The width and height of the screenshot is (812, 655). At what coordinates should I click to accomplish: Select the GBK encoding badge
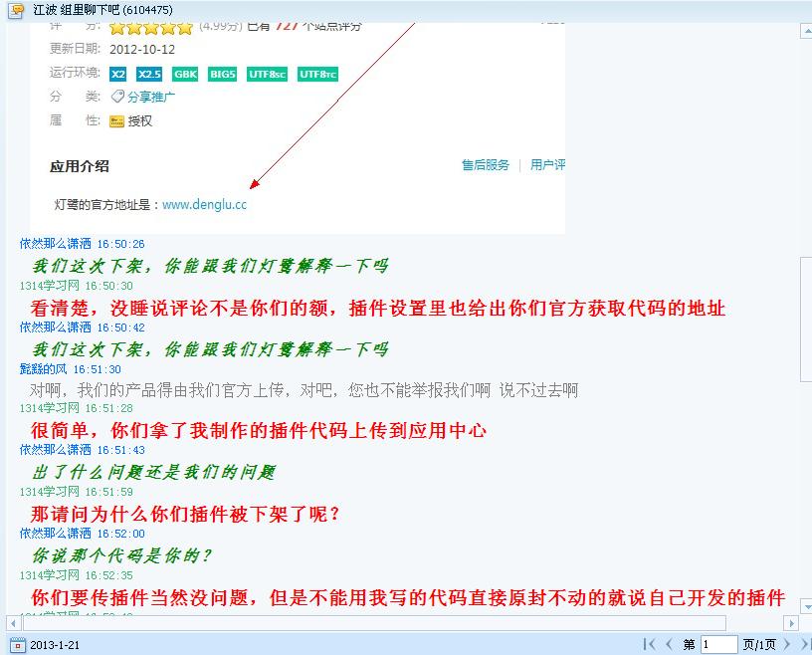point(185,74)
